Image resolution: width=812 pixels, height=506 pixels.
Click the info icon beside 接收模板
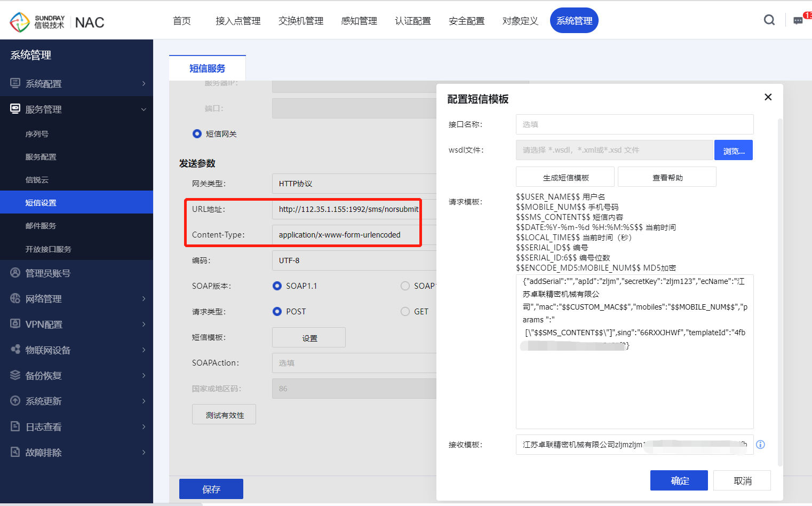[x=761, y=445]
